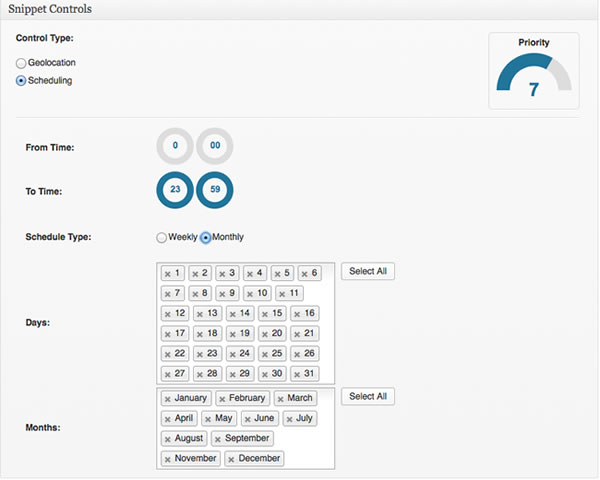Screen dimensions: 600x480
Task: Remove June tag via its x icon
Action: pyautogui.click(x=248, y=419)
